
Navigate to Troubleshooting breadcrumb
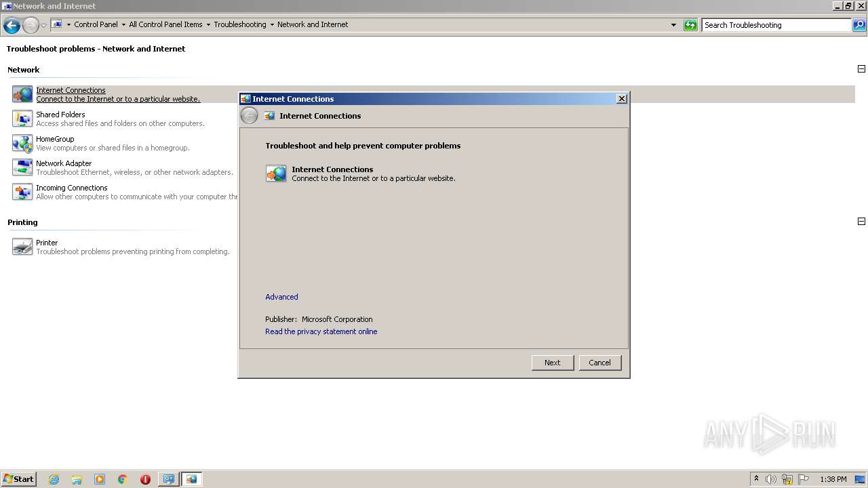(240, 24)
